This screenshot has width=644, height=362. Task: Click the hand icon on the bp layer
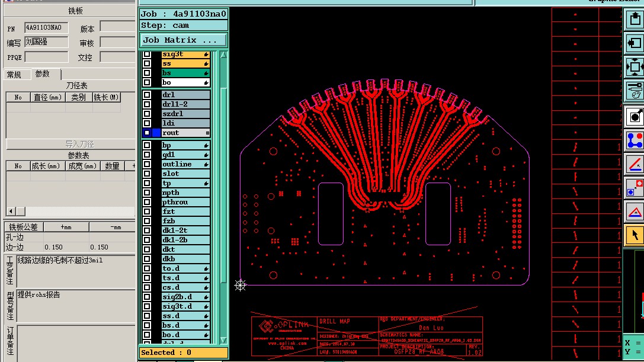[206, 146]
